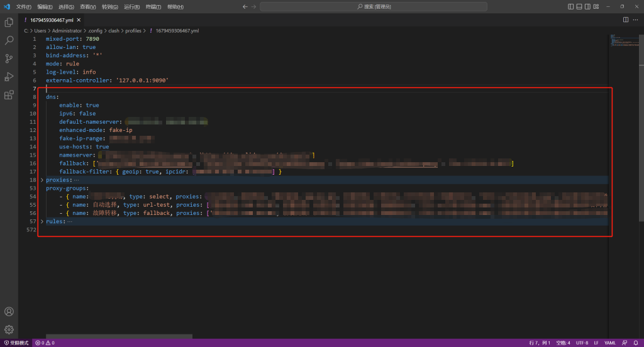This screenshot has width=644, height=347.
Task: Click the search command center box
Action: (x=374, y=6)
